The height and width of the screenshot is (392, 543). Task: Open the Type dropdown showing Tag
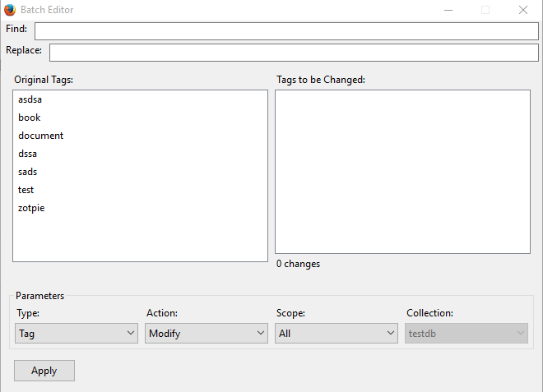click(77, 333)
